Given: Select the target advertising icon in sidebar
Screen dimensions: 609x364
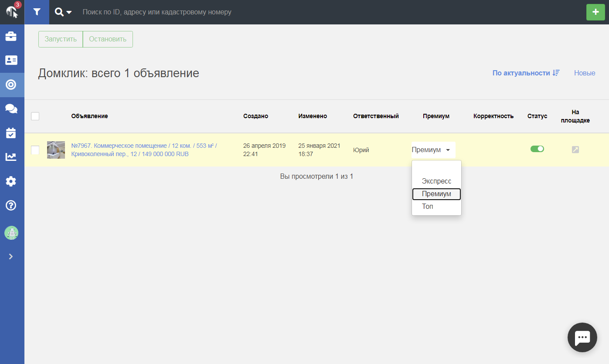Looking at the screenshot, I should pos(11,85).
